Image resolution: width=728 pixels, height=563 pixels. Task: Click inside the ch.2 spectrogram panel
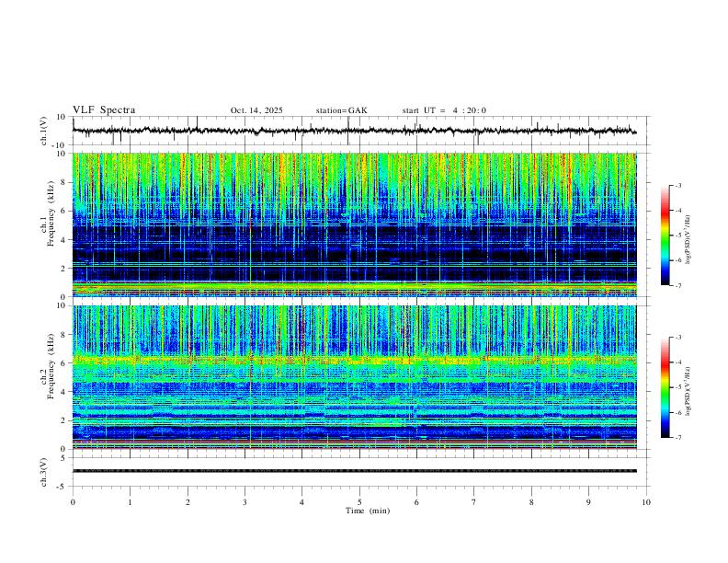354,377
